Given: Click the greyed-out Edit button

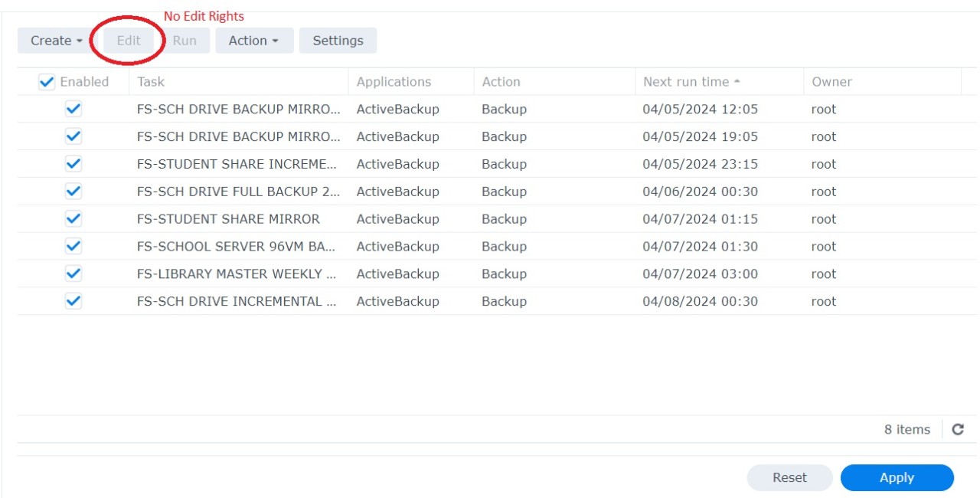Looking at the screenshot, I should (129, 41).
